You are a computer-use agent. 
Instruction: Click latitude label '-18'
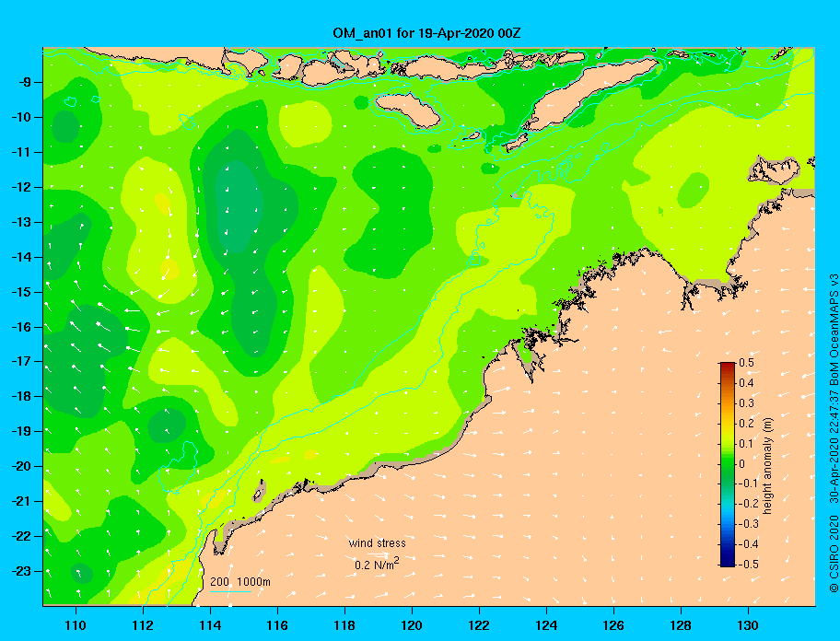(21, 396)
